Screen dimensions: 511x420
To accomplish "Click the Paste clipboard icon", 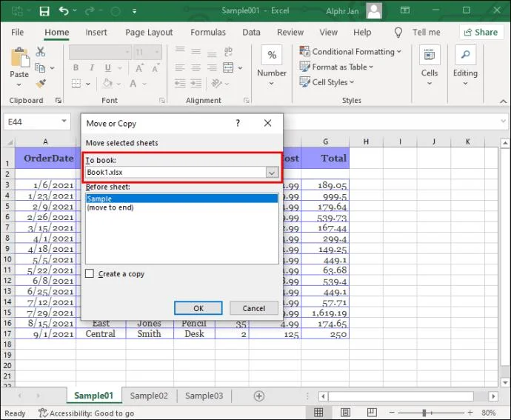I will coord(20,58).
